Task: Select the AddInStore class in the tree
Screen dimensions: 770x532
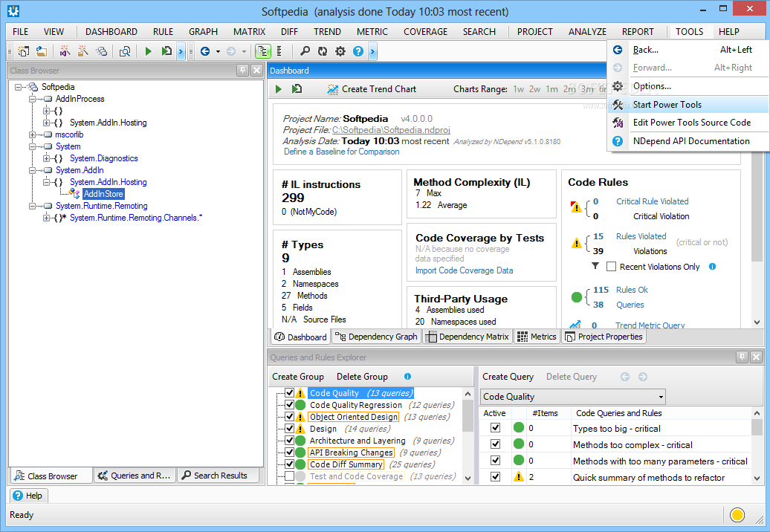Action: point(103,194)
